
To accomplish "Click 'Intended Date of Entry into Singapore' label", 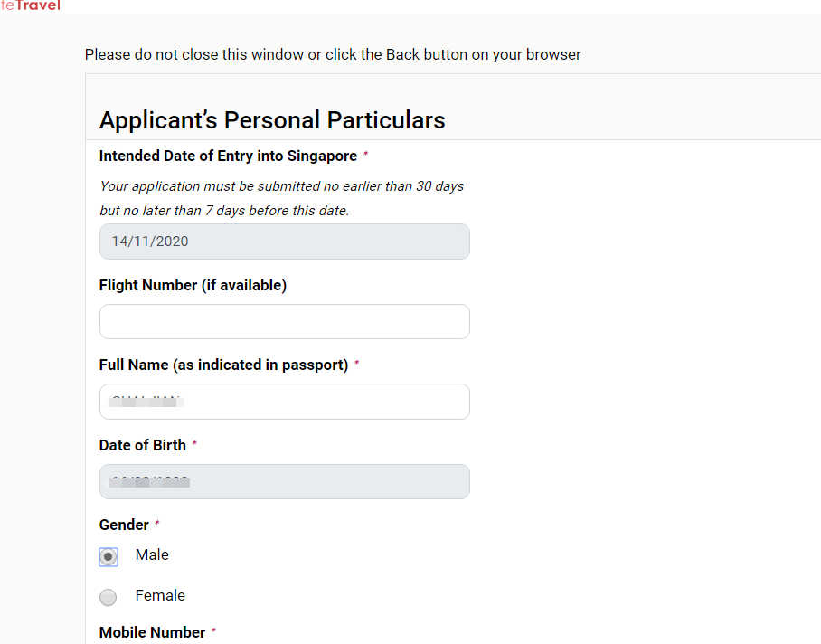I will coord(228,156).
